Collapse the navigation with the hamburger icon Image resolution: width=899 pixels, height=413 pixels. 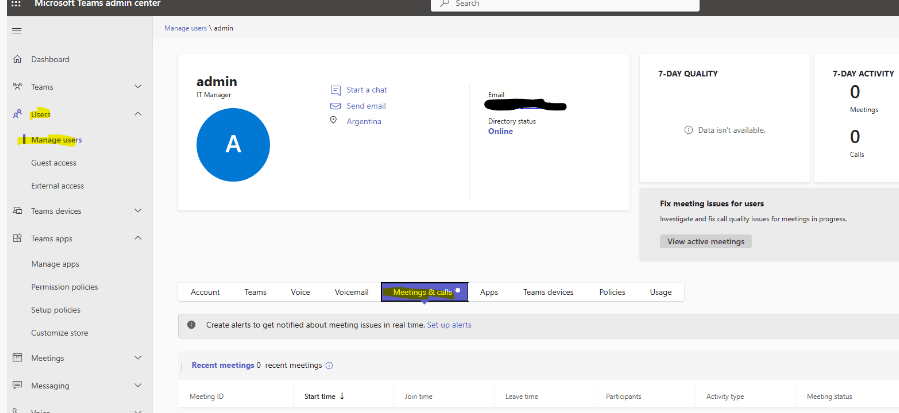pos(17,30)
